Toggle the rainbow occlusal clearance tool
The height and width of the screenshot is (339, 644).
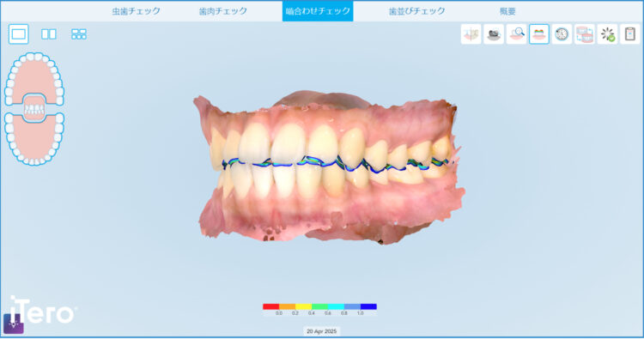[x=539, y=34]
